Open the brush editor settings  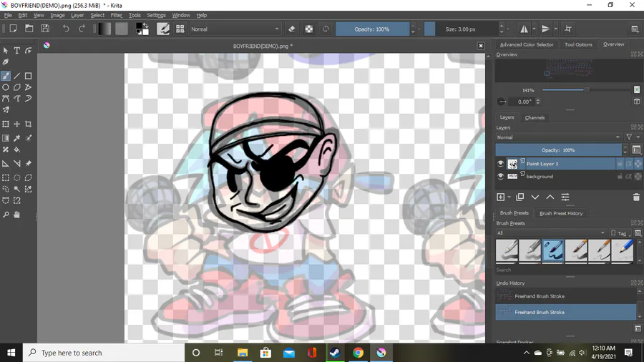163,29
